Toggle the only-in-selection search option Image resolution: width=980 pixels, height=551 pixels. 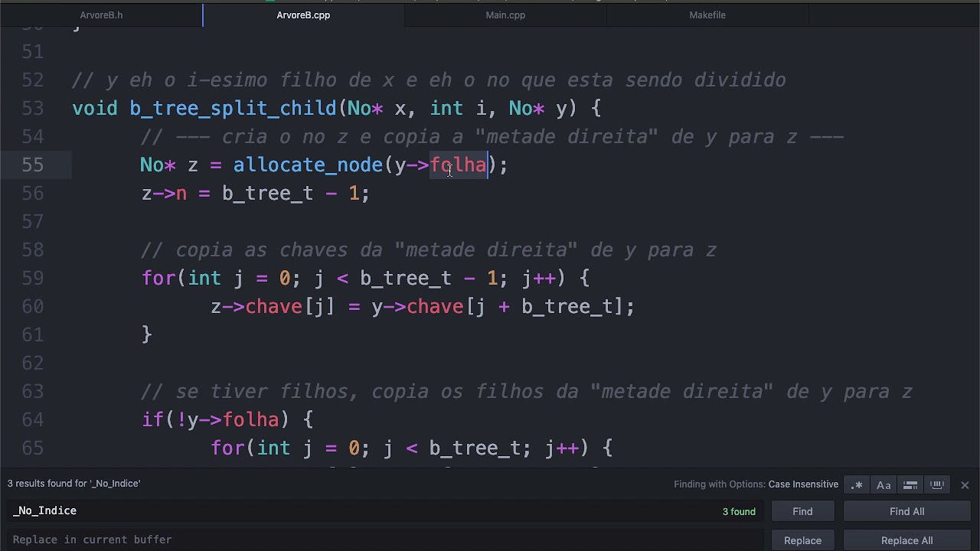click(x=910, y=484)
